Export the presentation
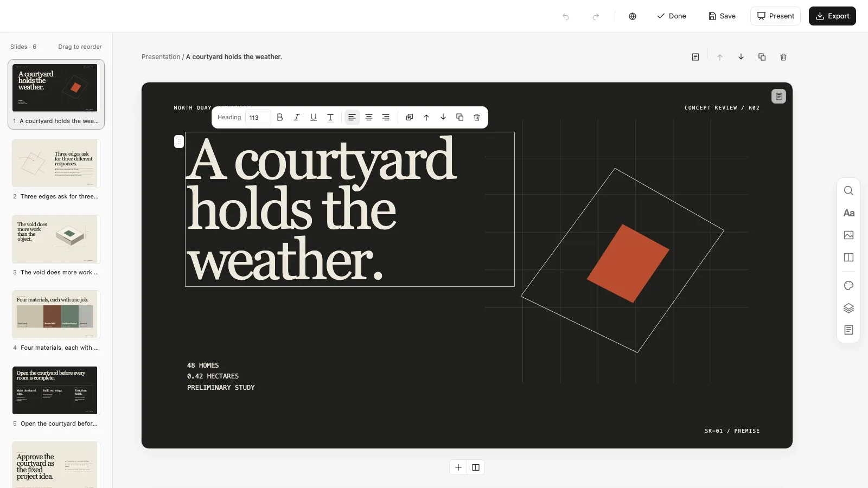This screenshot has height=488, width=868. [x=832, y=16]
